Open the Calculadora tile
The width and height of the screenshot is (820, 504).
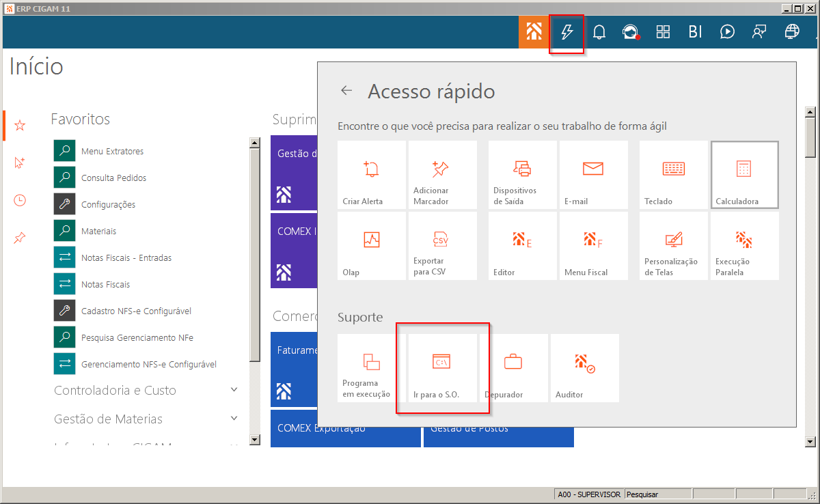745,175
